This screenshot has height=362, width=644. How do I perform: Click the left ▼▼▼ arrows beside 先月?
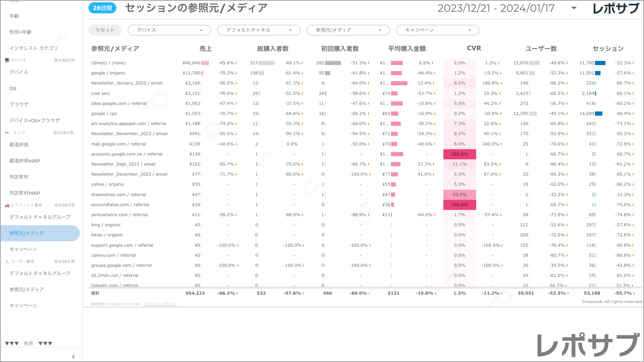tap(12, 344)
